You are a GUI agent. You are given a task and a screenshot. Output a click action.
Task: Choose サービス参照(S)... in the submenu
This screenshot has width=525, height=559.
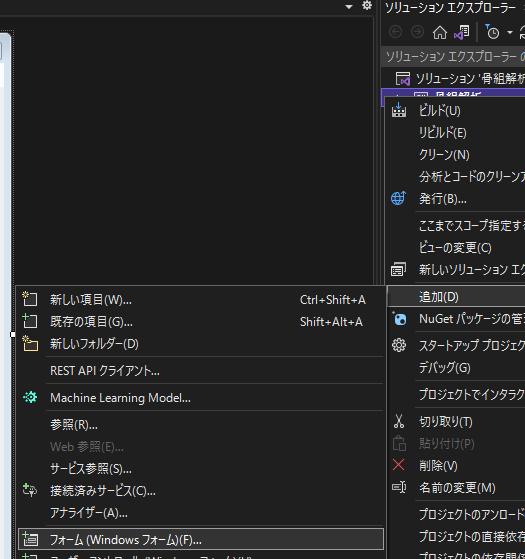[201, 468]
